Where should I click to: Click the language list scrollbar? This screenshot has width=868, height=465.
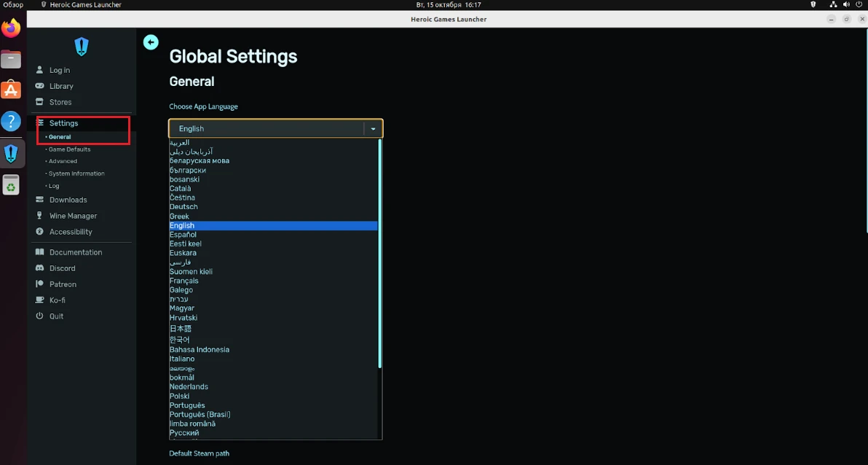379,255
